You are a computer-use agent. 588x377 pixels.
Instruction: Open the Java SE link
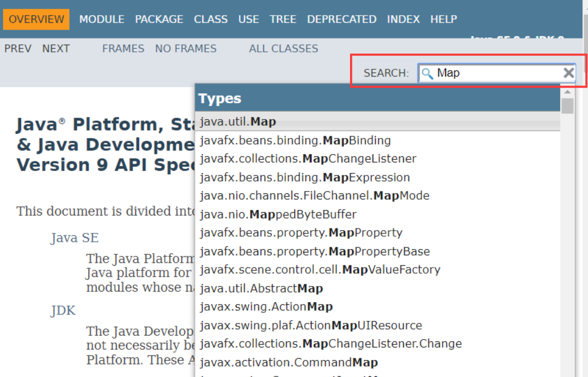[75, 238]
